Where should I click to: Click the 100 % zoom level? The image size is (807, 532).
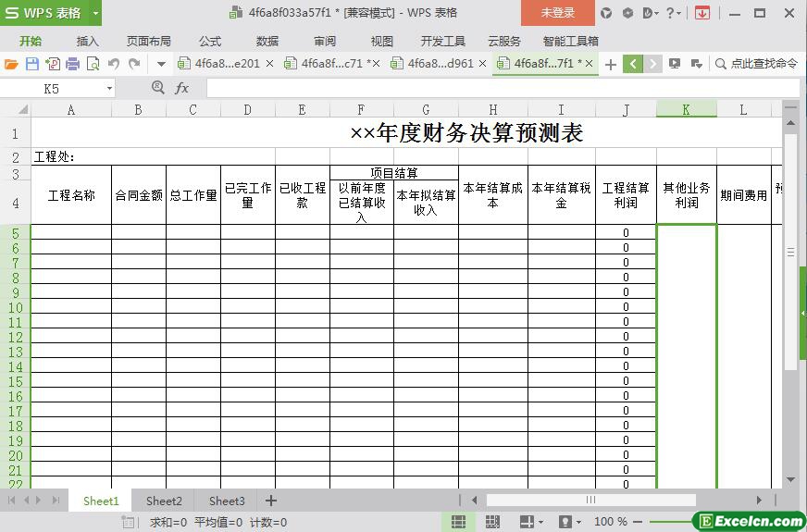click(610, 522)
